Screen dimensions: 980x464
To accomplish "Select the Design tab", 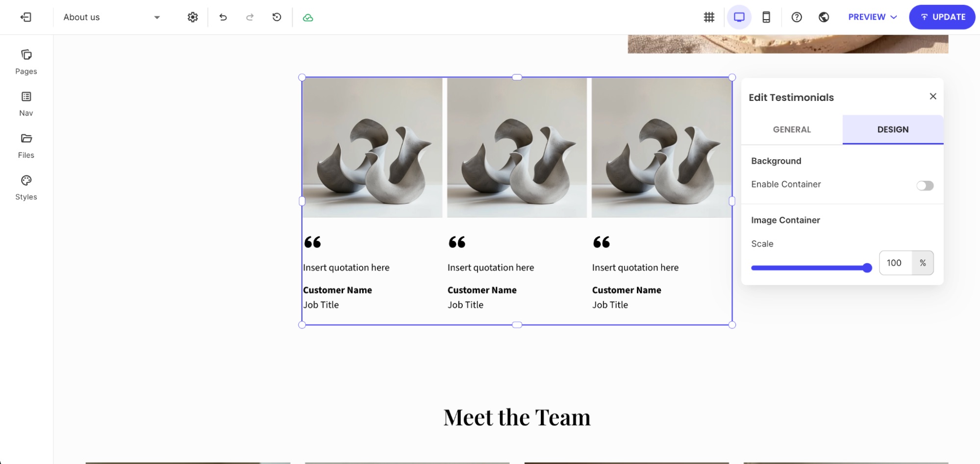I will point(893,129).
